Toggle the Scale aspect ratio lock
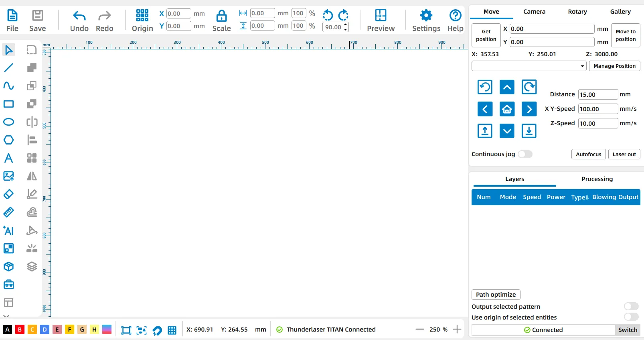The height and width of the screenshot is (340, 644). (221, 20)
